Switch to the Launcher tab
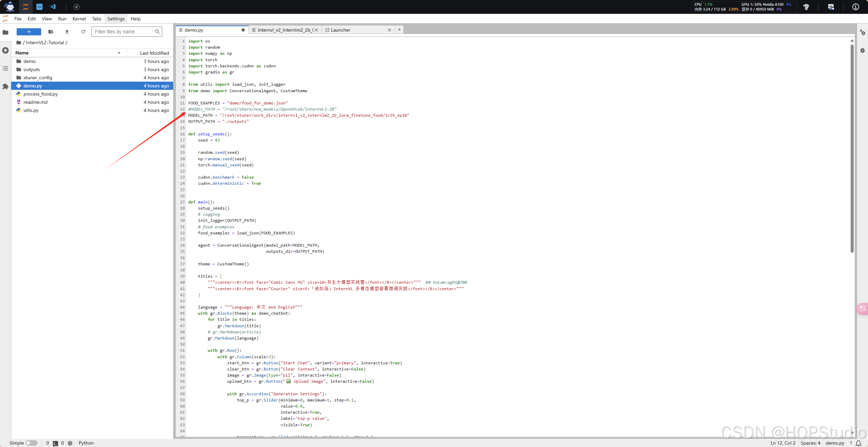Image resolution: width=868 pixels, height=447 pixels. pyautogui.click(x=340, y=30)
